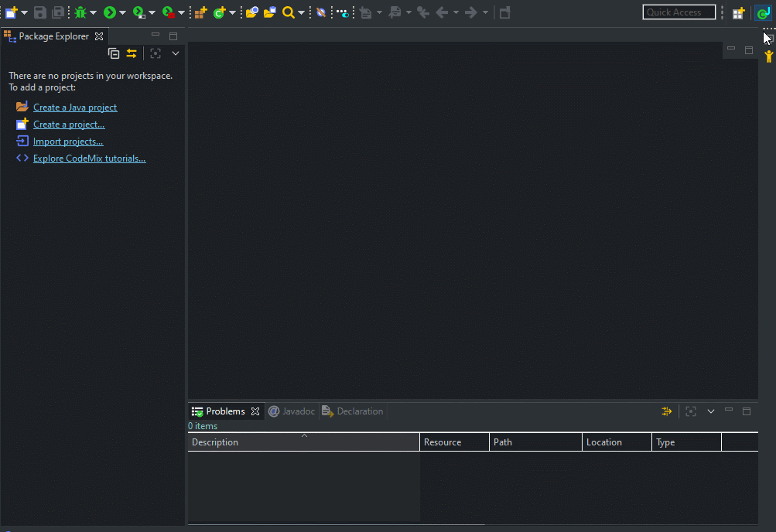Expand the Package Explorer view menu chevron
The image size is (776, 532).
[176, 53]
